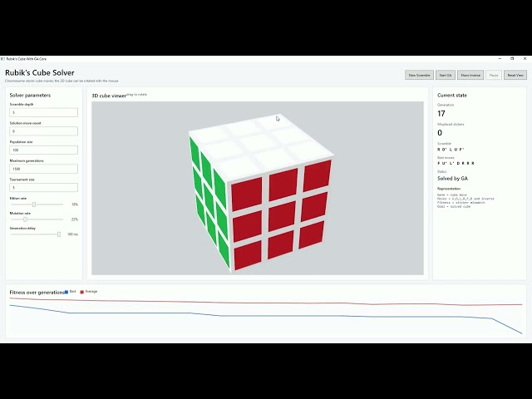Click the Mutation rate slider thumb
Viewport: 532px width, 399px height.
coord(25,219)
